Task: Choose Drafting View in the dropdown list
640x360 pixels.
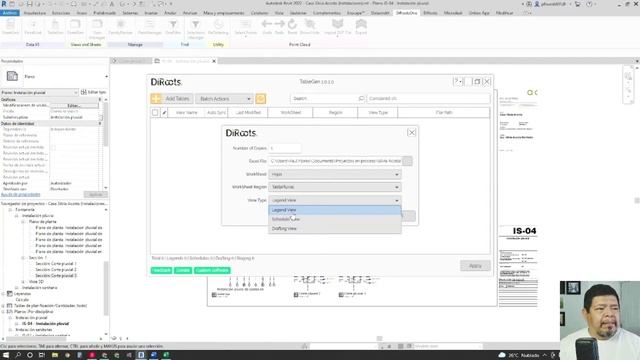Action: [334, 229]
